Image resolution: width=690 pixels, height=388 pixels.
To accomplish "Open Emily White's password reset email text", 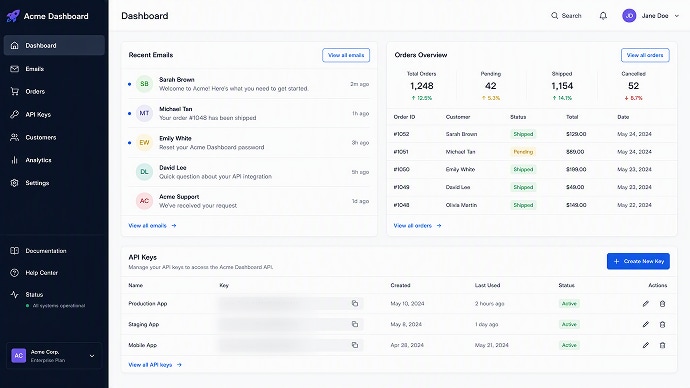I will [x=212, y=147].
